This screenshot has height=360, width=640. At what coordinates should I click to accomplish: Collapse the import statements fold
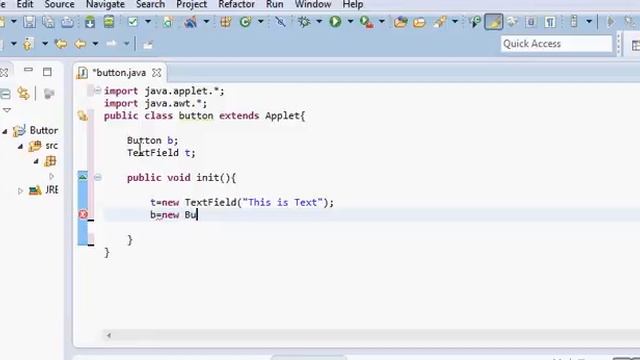(x=98, y=91)
